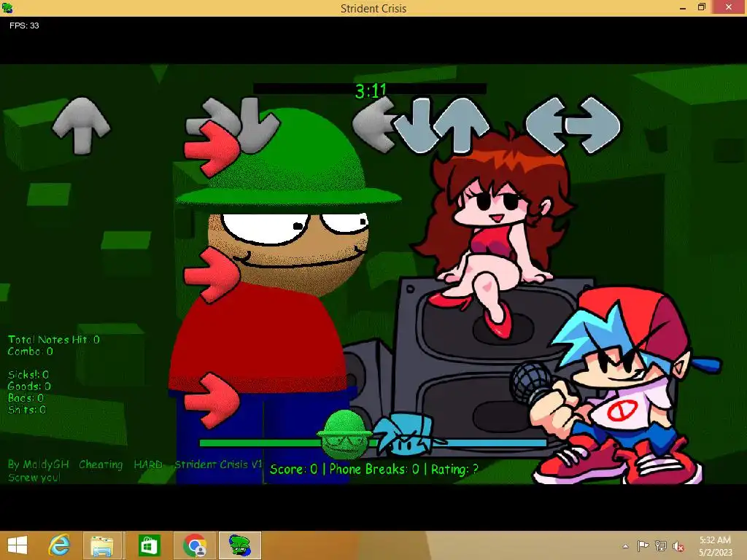Open the Windows Store taskbar icon
747x560 pixels.
[149, 545]
